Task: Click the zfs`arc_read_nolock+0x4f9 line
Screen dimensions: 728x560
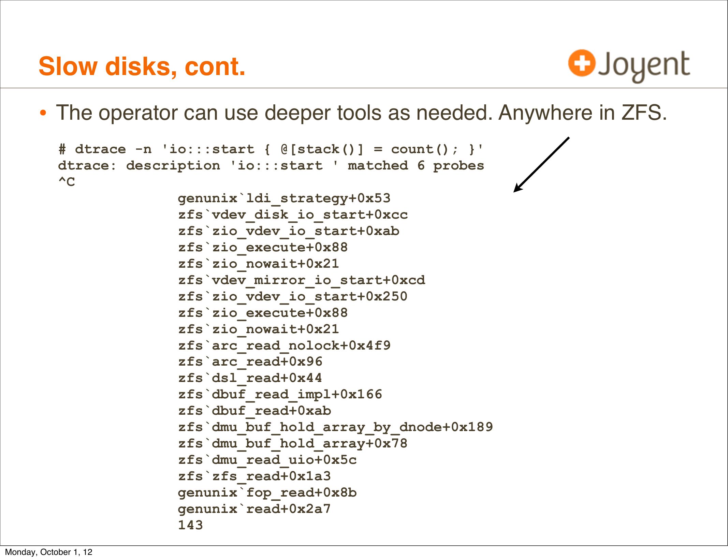Action: [284, 345]
